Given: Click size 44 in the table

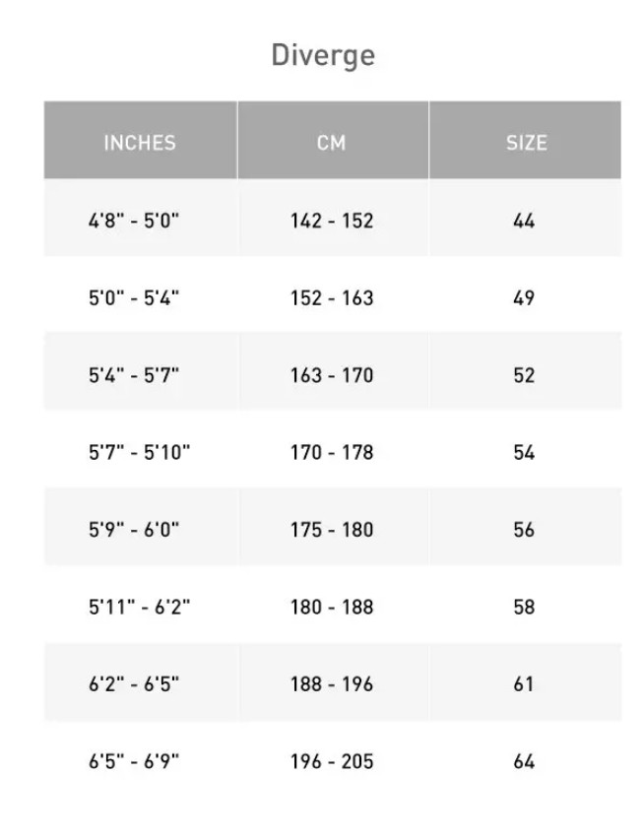Looking at the screenshot, I should [x=524, y=221].
